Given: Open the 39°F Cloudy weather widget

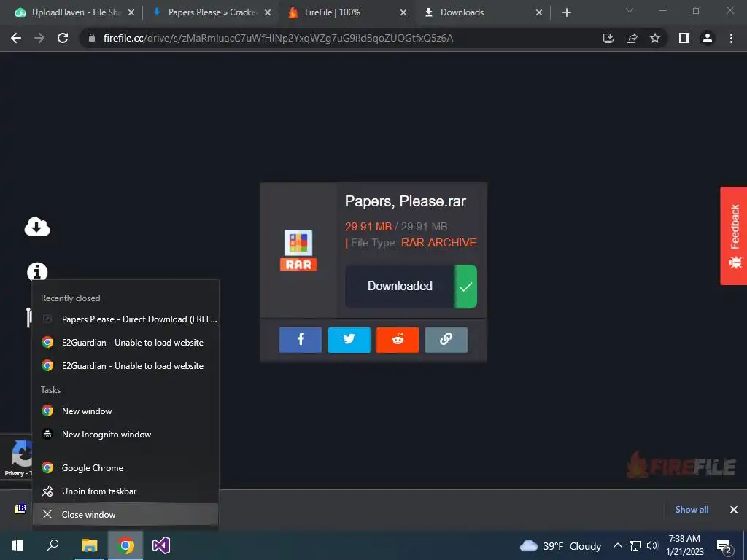Looking at the screenshot, I should pos(560,545).
